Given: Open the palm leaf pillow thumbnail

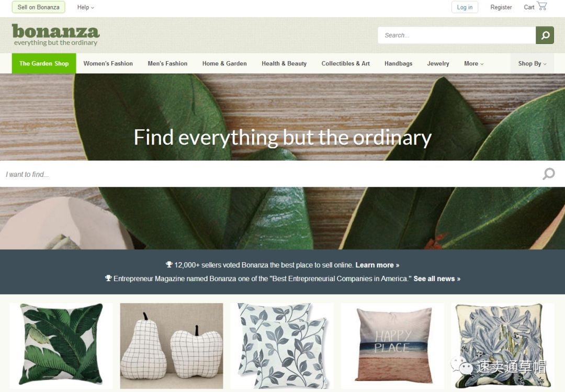Looking at the screenshot, I should (x=61, y=345).
